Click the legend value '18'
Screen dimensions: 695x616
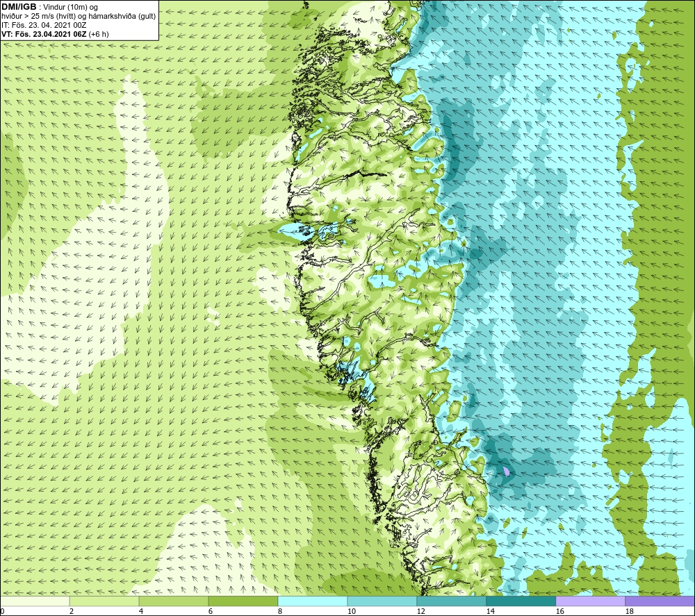tap(629, 612)
